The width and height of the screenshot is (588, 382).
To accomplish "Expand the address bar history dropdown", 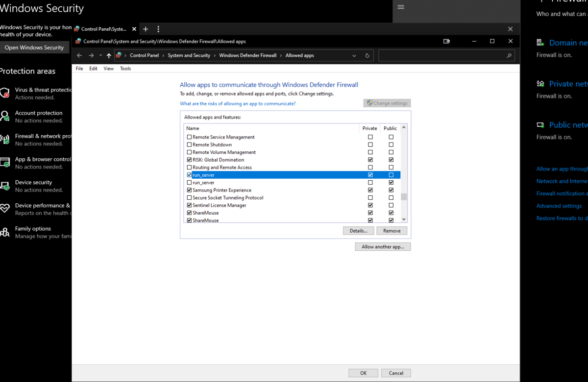I will (x=355, y=55).
